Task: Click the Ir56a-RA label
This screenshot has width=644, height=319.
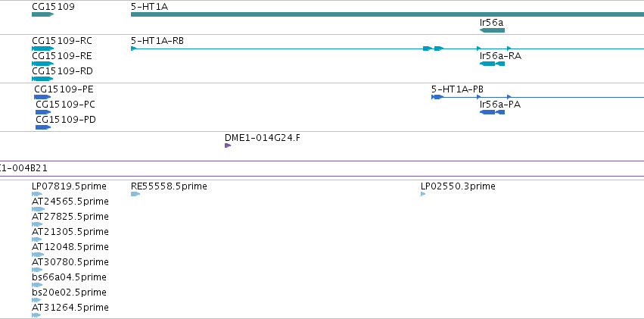Action: (501, 56)
